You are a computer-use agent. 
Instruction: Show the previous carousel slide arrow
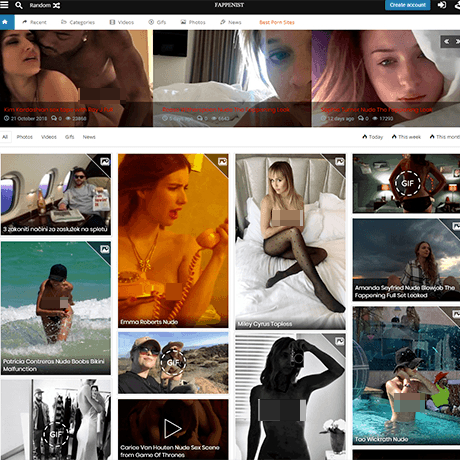[x=447, y=41]
